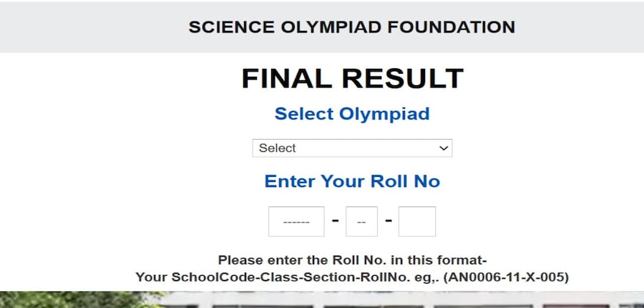Click the Science Olympiad Foundation header title
Screen dimensions: 644x308
pos(351,27)
